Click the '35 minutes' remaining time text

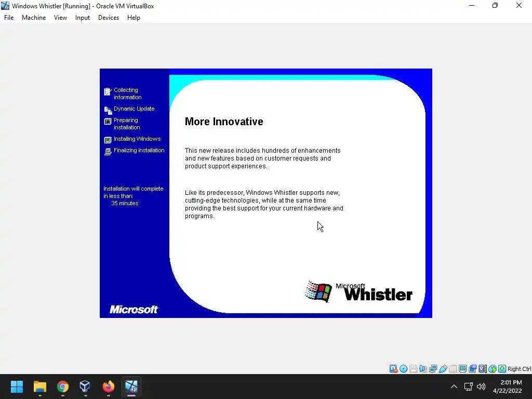pos(125,203)
